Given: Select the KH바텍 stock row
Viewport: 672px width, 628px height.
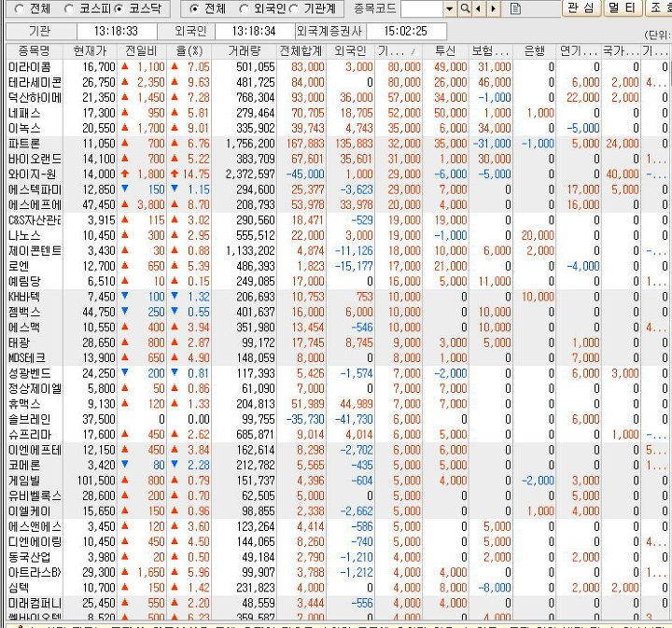Looking at the screenshot, I should coord(339,297).
